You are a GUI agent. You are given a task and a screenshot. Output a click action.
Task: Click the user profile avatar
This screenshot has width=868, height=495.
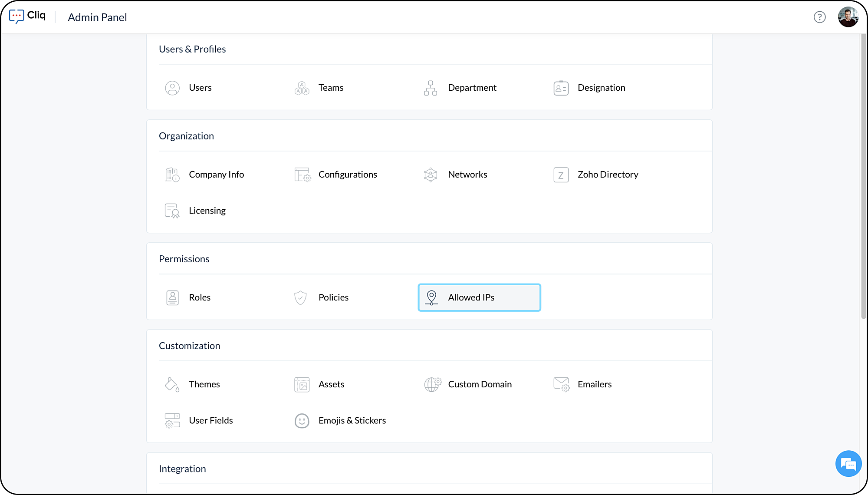[x=848, y=17]
